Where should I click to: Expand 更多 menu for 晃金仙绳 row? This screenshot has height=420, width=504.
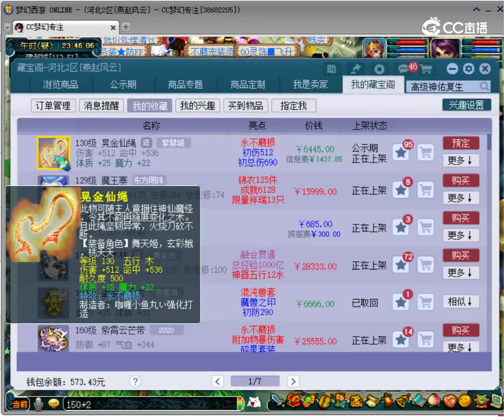click(461, 160)
